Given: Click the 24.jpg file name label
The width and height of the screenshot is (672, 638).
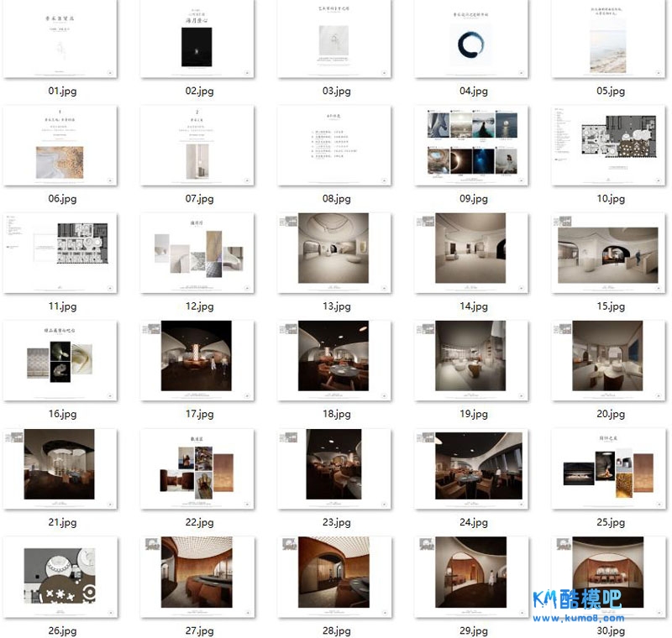Looking at the screenshot, I should [x=471, y=522].
